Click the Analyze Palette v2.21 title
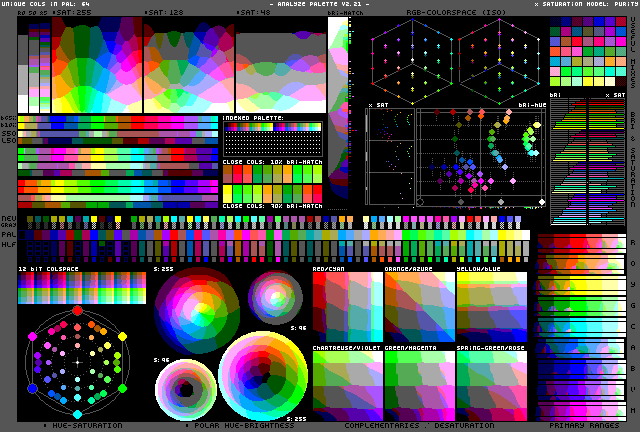The width and height of the screenshot is (640, 432). (318, 5)
